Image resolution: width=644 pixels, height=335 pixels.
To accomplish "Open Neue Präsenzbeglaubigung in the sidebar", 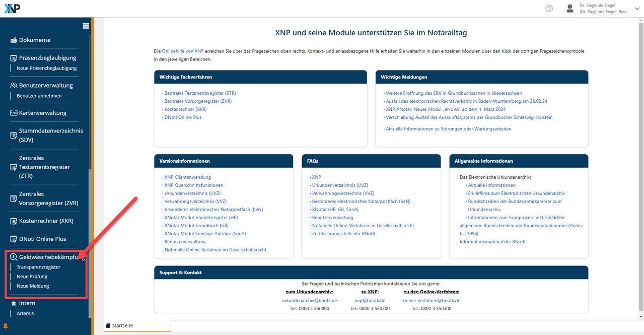I will [46, 68].
